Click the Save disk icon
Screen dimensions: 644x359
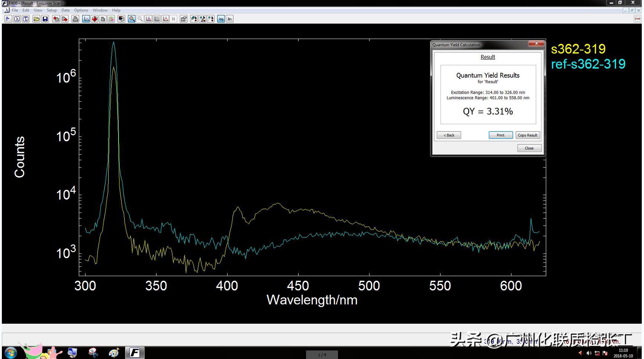(45, 19)
